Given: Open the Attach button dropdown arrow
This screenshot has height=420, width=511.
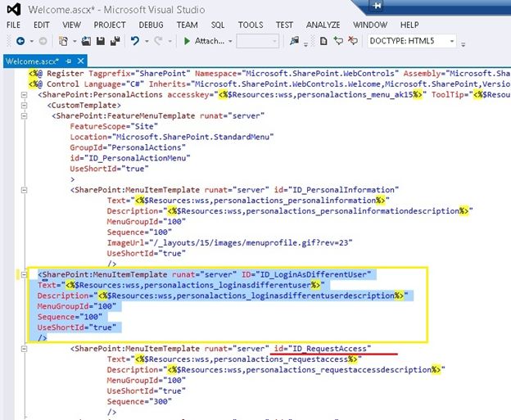Looking at the screenshot, I should click(x=230, y=42).
